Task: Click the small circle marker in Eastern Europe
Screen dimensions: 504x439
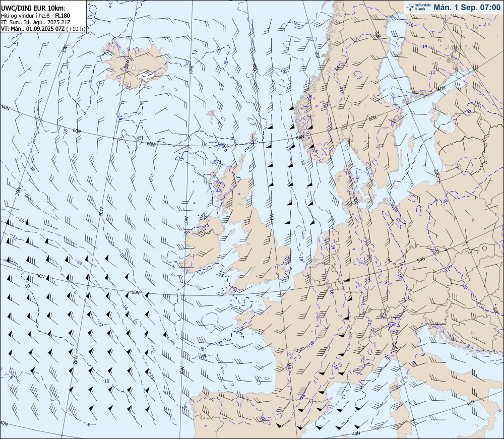Action: (x=484, y=248)
